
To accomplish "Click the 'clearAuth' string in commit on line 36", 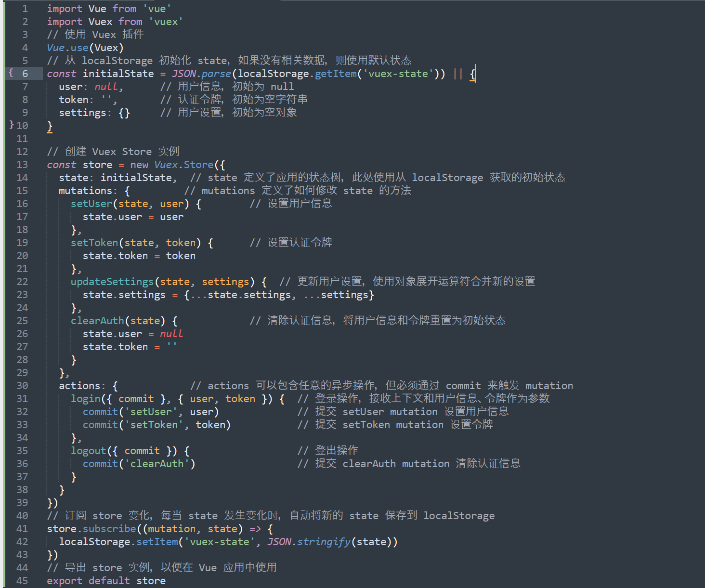I will pyautogui.click(x=157, y=464).
